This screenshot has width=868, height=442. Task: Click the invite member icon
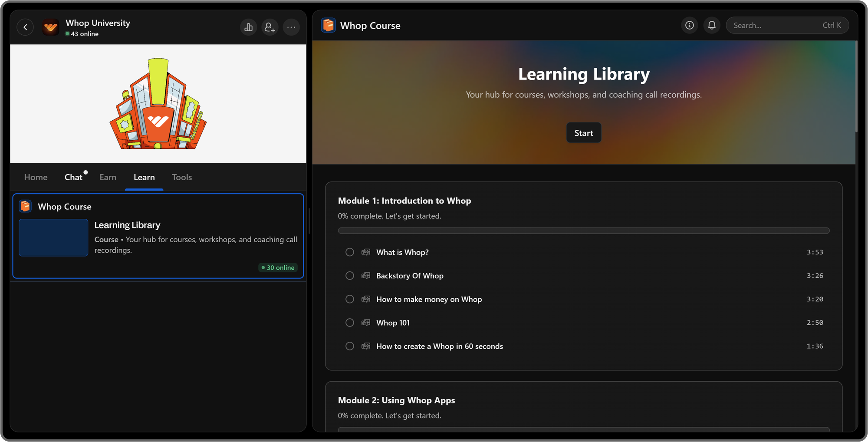pos(270,27)
